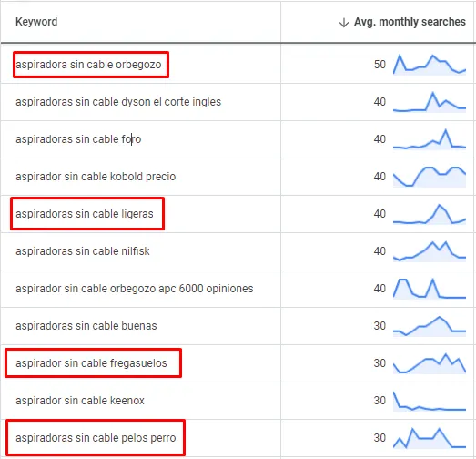Select keyword aspiradoras sin cable buenas
This screenshot has width=476, height=459.
pos(86,326)
